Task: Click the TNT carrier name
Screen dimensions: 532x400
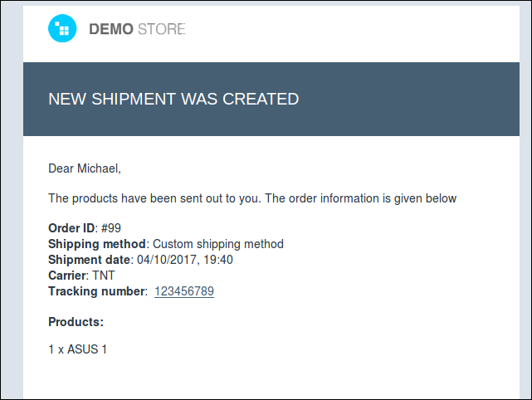Action: [104, 276]
